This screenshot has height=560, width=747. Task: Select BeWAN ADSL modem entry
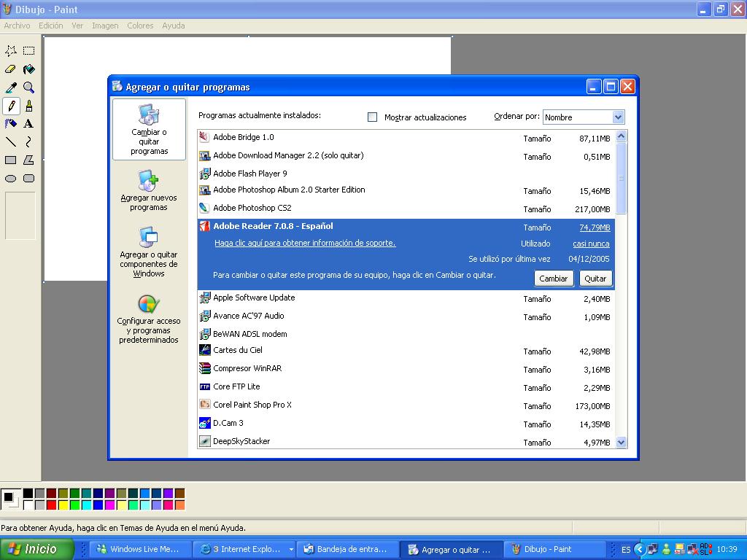point(406,334)
